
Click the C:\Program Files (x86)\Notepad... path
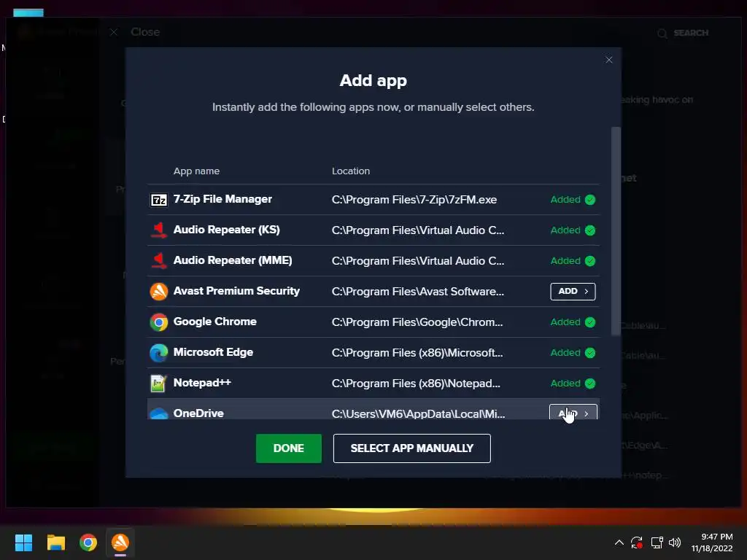416,384
